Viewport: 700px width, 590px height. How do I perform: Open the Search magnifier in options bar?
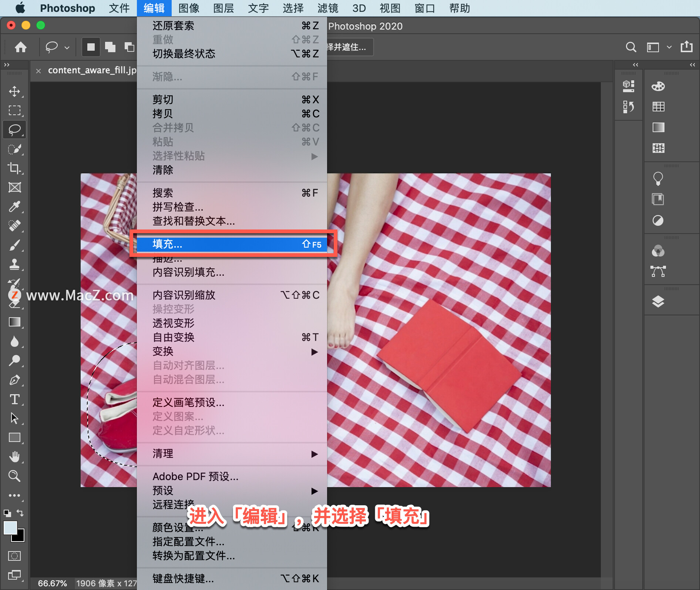pos(631,47)
